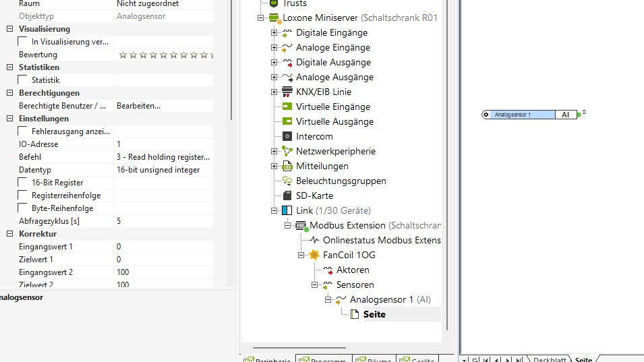Enable 'In Visualisierung verwenden' checkbox
This screenshot has width=644, height=362.
(22, 41)
